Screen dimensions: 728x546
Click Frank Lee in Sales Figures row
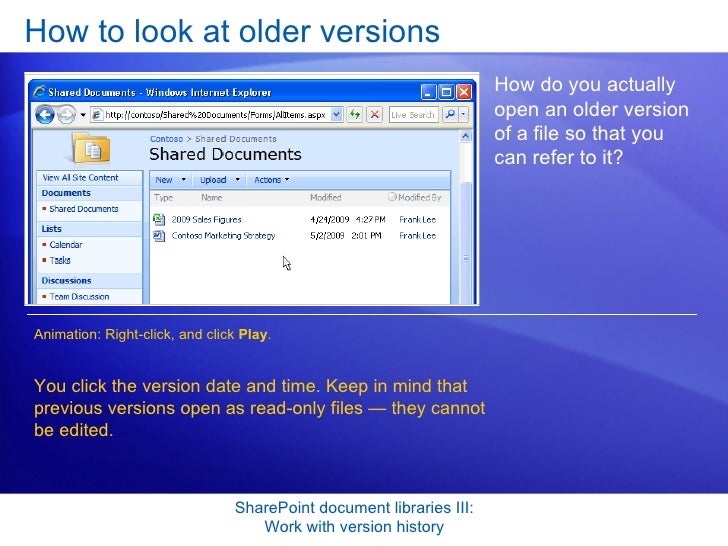tap(417, 220)
